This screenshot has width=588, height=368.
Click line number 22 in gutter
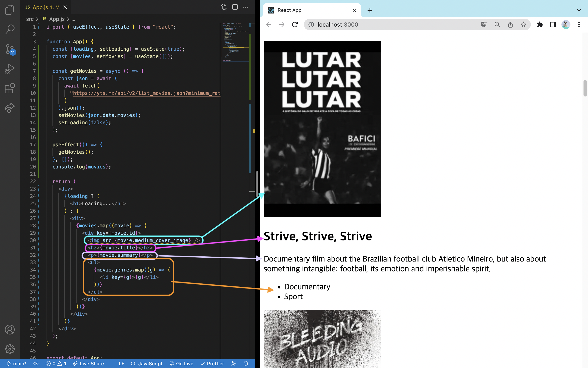[33, 182]
